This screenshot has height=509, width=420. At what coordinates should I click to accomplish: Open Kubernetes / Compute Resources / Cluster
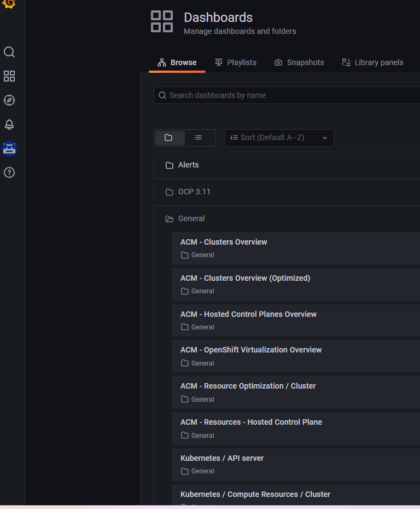pos(296,495)
